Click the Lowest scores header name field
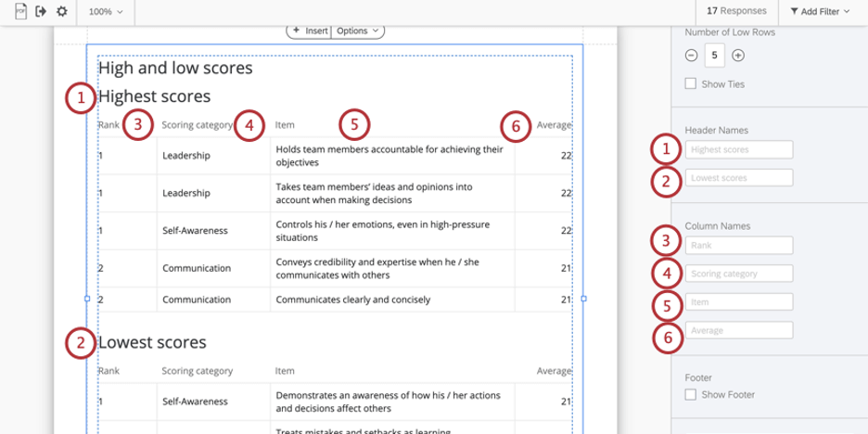Viewport: 868px width, 434px height. pyautogui.click(x=739, y=177)
